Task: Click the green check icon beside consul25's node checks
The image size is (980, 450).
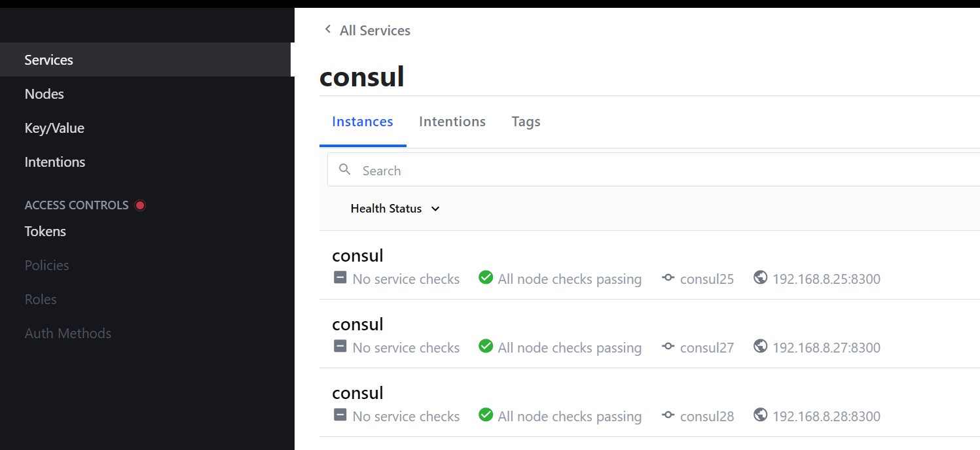Action: (x=486, y=277)
